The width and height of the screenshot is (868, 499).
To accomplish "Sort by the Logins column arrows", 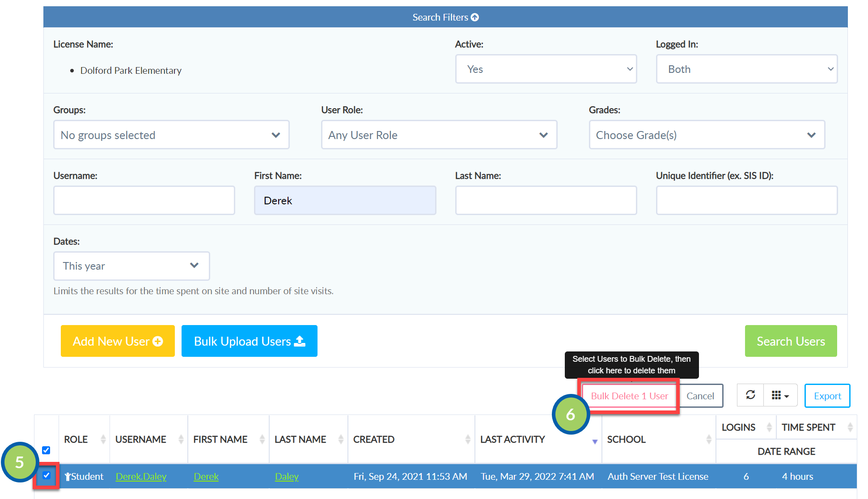I will pos(769,427).
